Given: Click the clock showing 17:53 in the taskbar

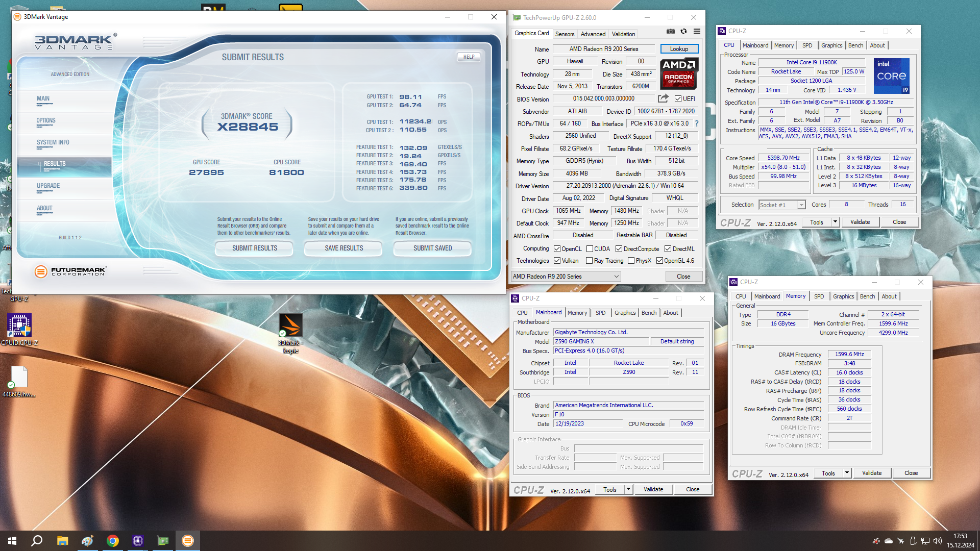Looking at the screenshot, I should coord(960,536).
